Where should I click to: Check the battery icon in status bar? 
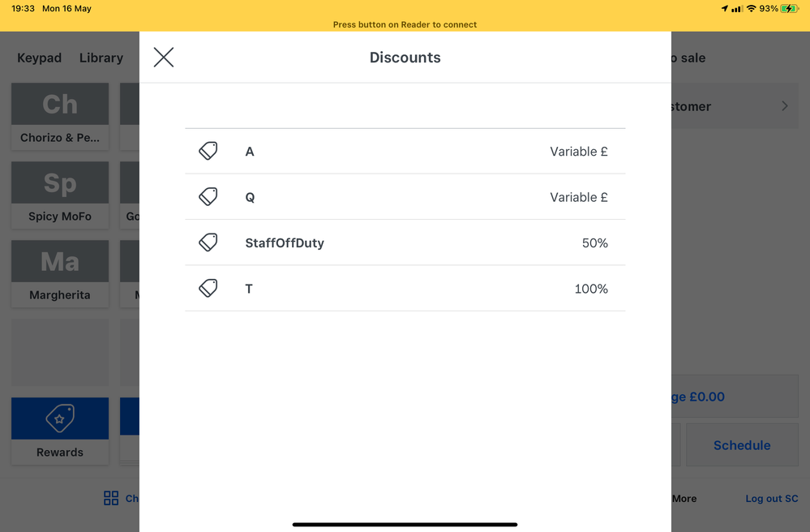(x=790, y=8)
